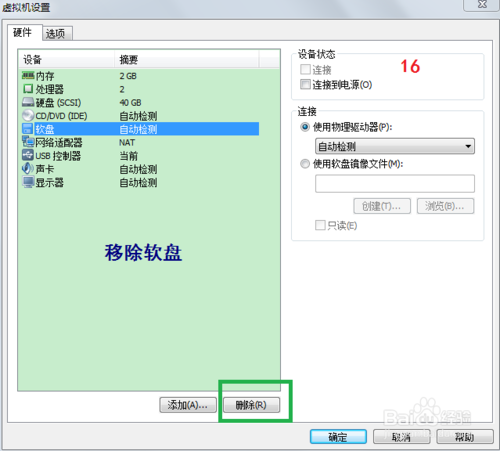This screenshot has width=500, height=451.
Task: Click the 当前 summary for USB controller
Action: click(129, 156)
